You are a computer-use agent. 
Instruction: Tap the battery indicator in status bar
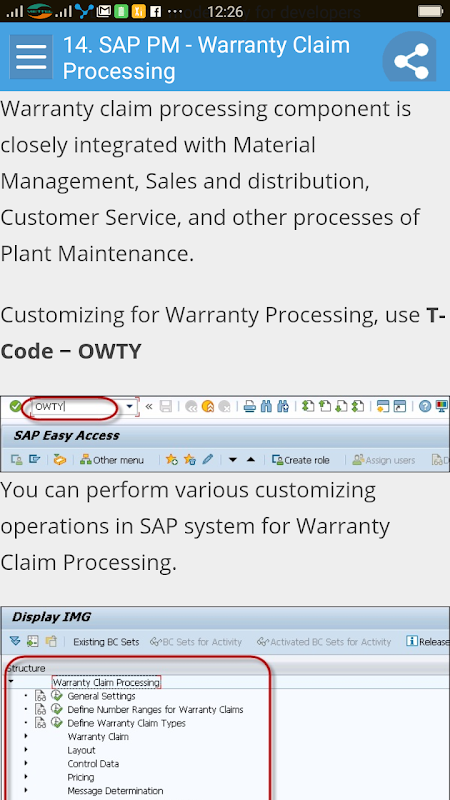click(x=430, y=11)
